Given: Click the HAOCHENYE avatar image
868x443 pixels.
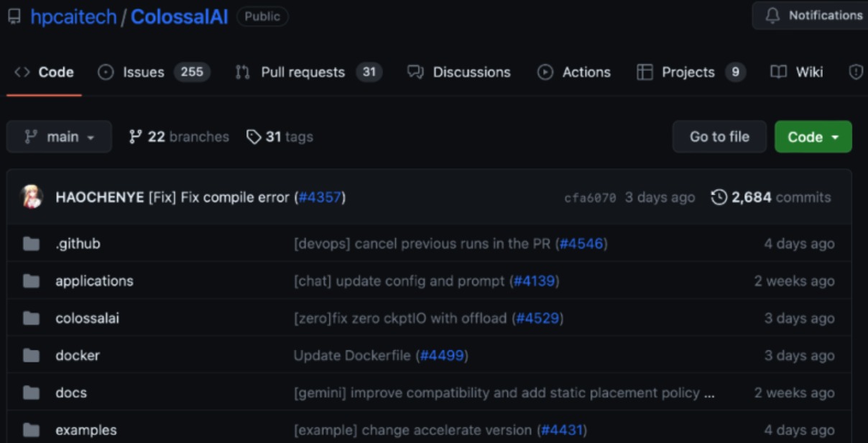Looking at the screenshot, I should (32, 197).
